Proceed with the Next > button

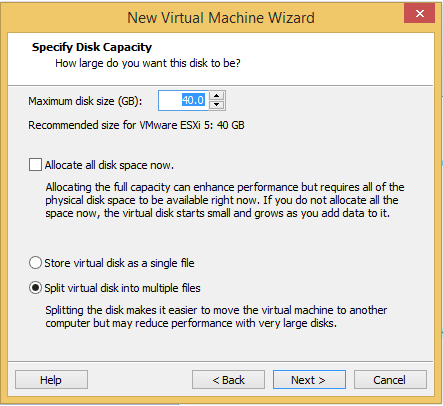click(309, 380)
